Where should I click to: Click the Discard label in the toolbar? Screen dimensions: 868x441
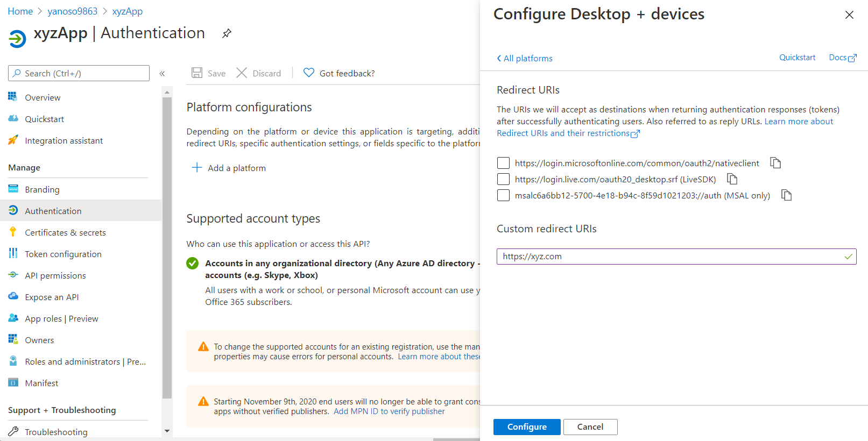(267, 73)
